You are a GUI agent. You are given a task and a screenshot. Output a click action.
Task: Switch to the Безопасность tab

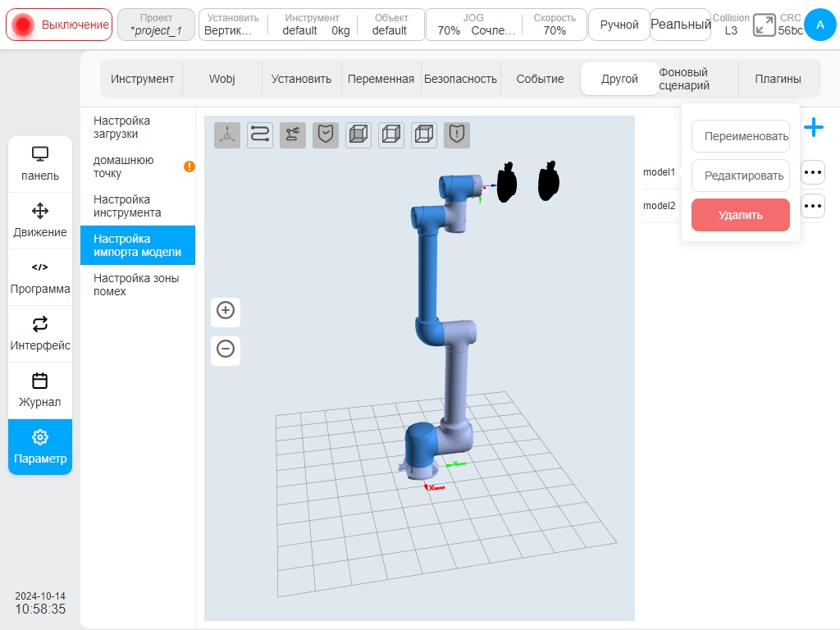point(460,79)
